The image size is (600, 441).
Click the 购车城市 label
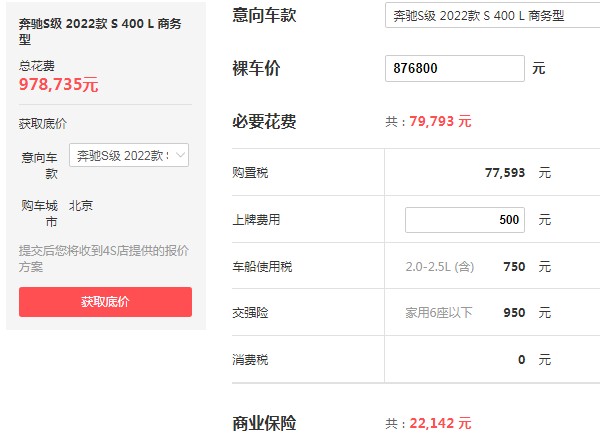pyautogui.click(x=39, y=213)
